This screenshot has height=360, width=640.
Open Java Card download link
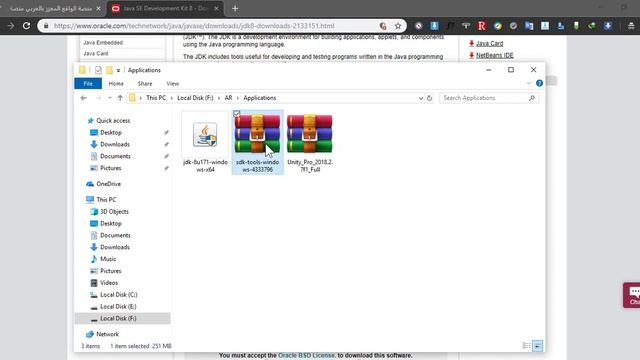pos(489,43)
